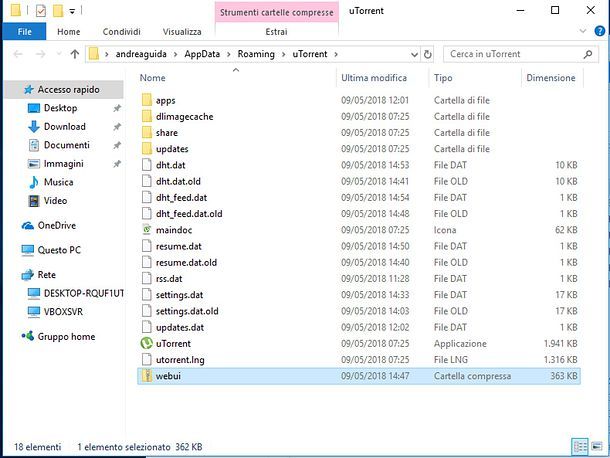Open the Visualizza ribbon tab
610x458 pixels.
pos(182,32)
